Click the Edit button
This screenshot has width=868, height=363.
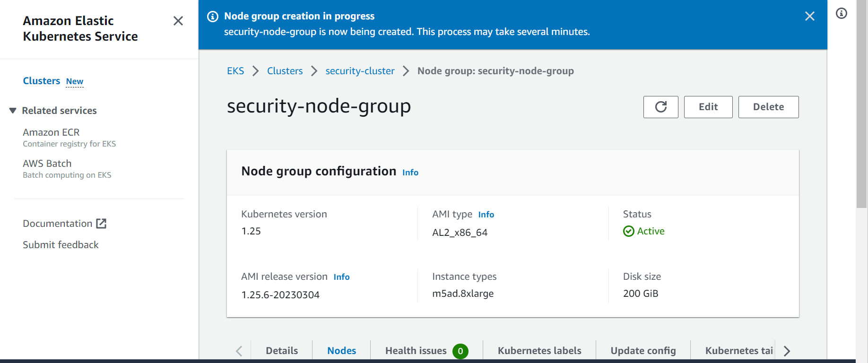(708, 107)
